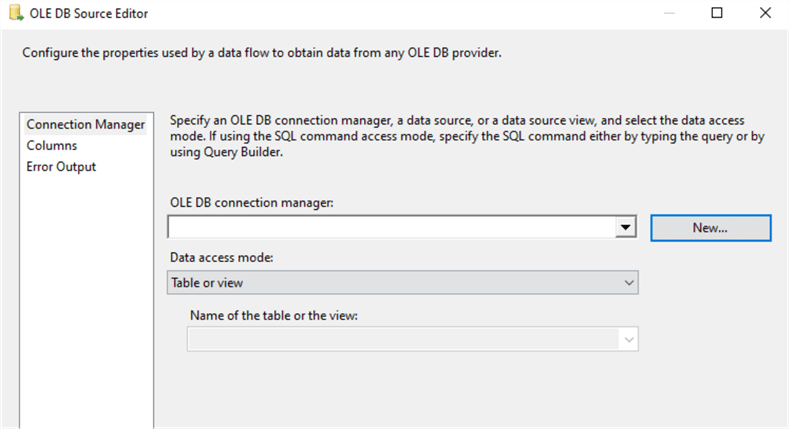Click the 'Name of the table or the view:' label

click(275, 316)
